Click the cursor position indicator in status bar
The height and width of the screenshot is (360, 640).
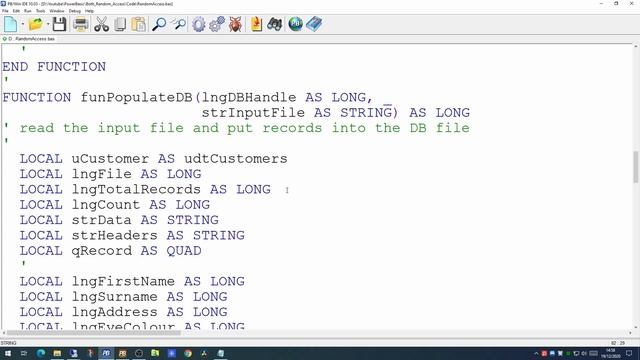pyautogui.click(x=618, y=343)
